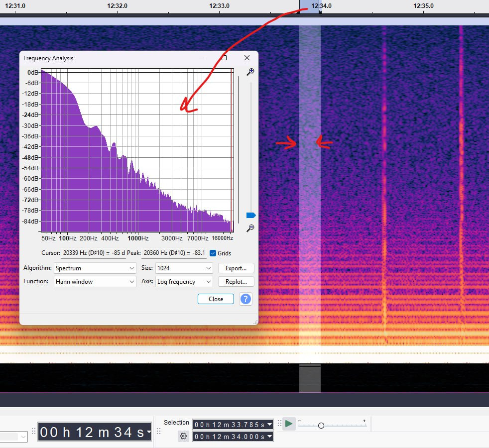The width and height of the screenshot is (489, 448).
Task: Click the time display format arrow
Action: click(x=148, y=433)
